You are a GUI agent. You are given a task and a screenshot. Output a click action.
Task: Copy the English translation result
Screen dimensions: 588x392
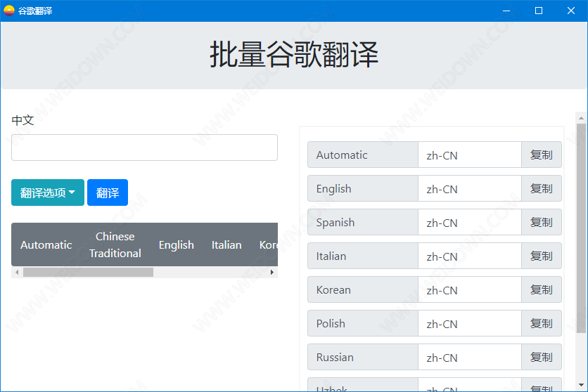541,188
